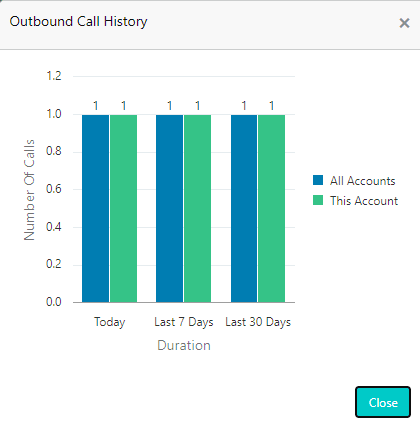Click the blue bar for Last 7 Days
Viewport: 420px width, 421px height.
tap(169, 209)
